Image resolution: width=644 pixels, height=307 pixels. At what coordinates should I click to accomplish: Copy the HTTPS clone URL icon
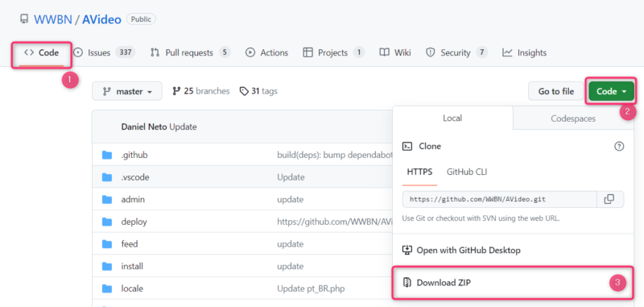tap(609, 199)
